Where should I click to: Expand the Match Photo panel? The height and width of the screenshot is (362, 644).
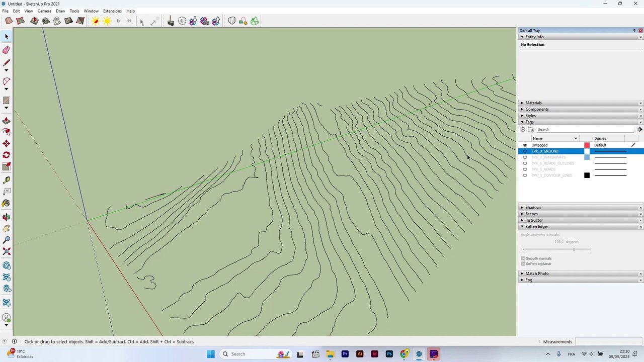click(x=522, y=274)
